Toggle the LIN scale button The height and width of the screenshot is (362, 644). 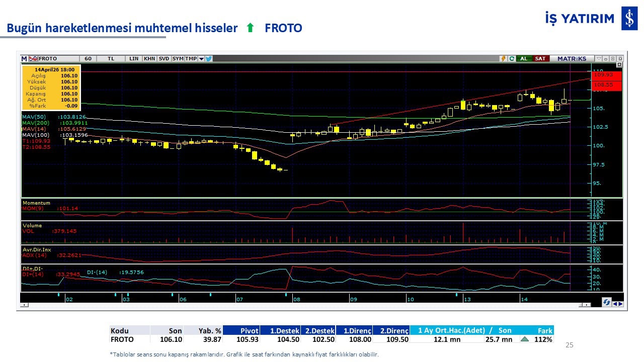tap(134, 59)
